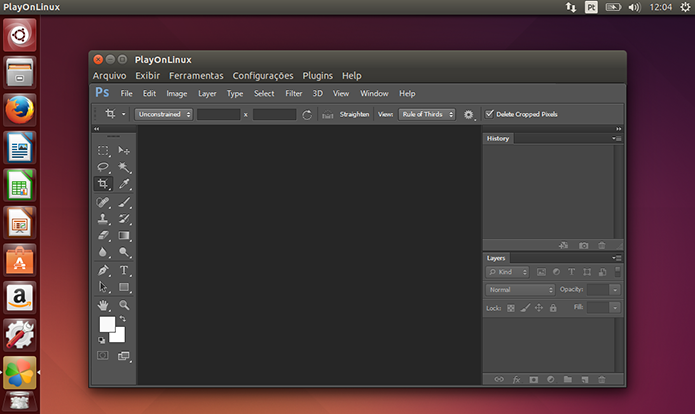Click the Straighten level icon
Viewport: 695px width, 414px height.
328,115
